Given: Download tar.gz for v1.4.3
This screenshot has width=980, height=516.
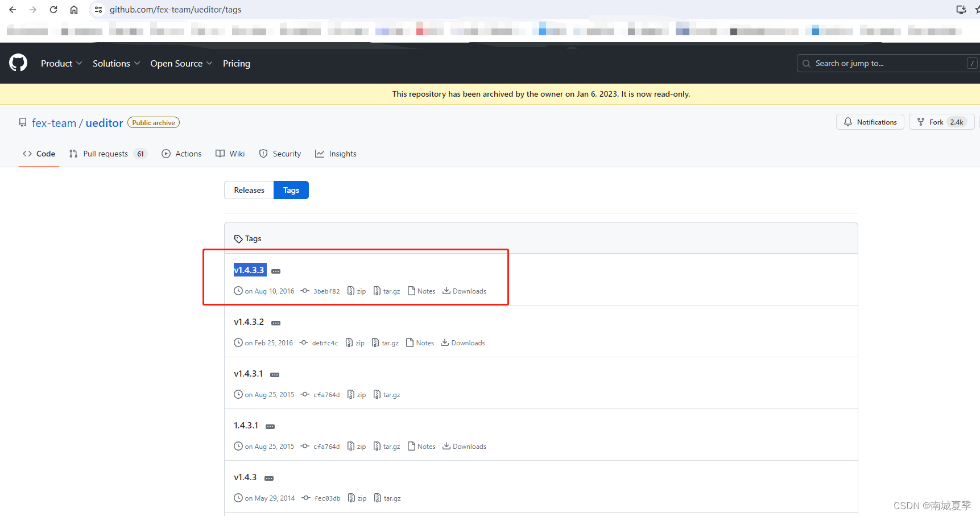Looking at the screenshot, I should [x=387, y=498].
